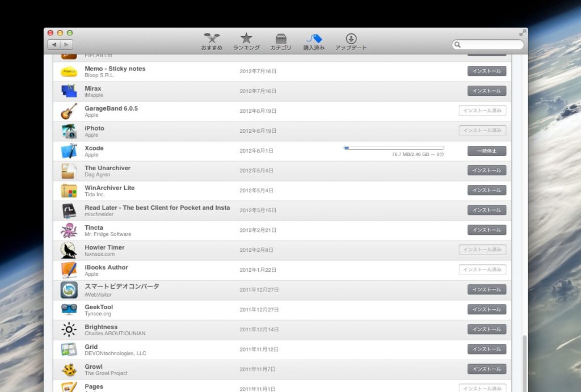Viewport: 581px width, 392px height.
Task: Install GeekTool
Action: [x=486, y=309]
